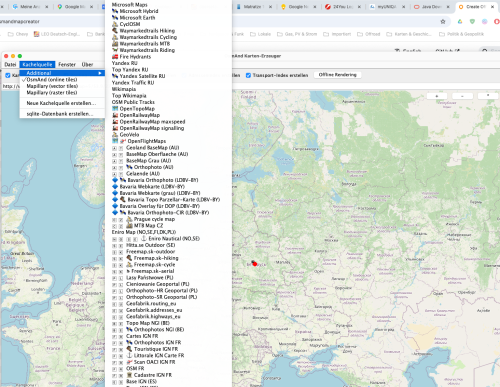This screenshot has height=387, width=500.
Task: Choose Neue Kachelquelle erstellen menu item
Action: tap(62, 103)
